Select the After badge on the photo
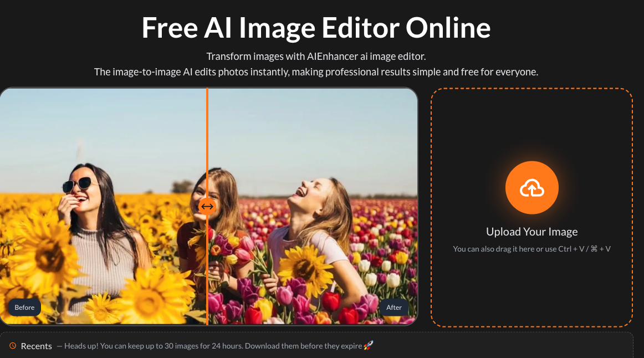The height and width of the screenshot is (358, 644). 394,308
